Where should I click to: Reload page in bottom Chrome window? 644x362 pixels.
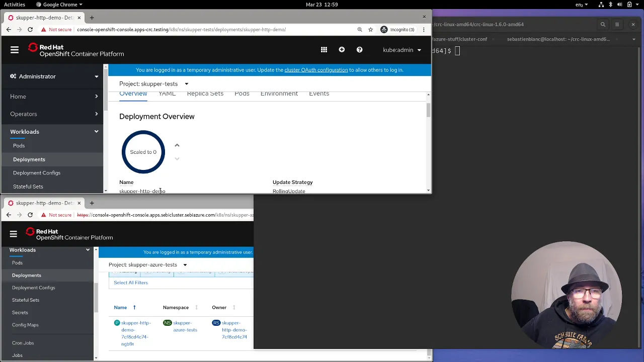(30, 215)
